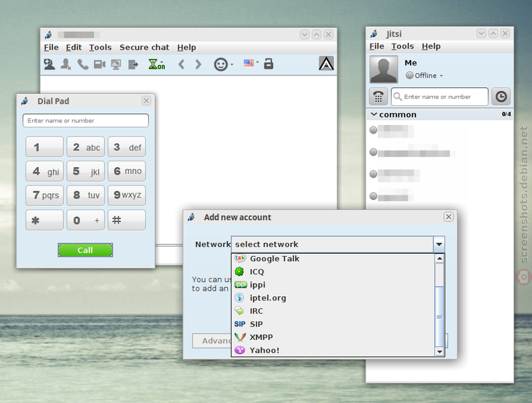Choose Yahoo! from network list
This screenshot has height=403, width=532.
(x=333, y=350)
